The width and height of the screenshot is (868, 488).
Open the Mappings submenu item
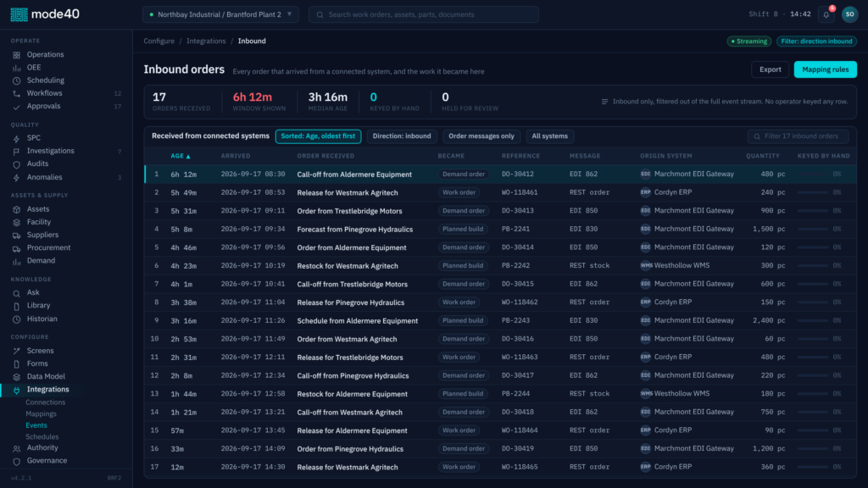(41, 413)
